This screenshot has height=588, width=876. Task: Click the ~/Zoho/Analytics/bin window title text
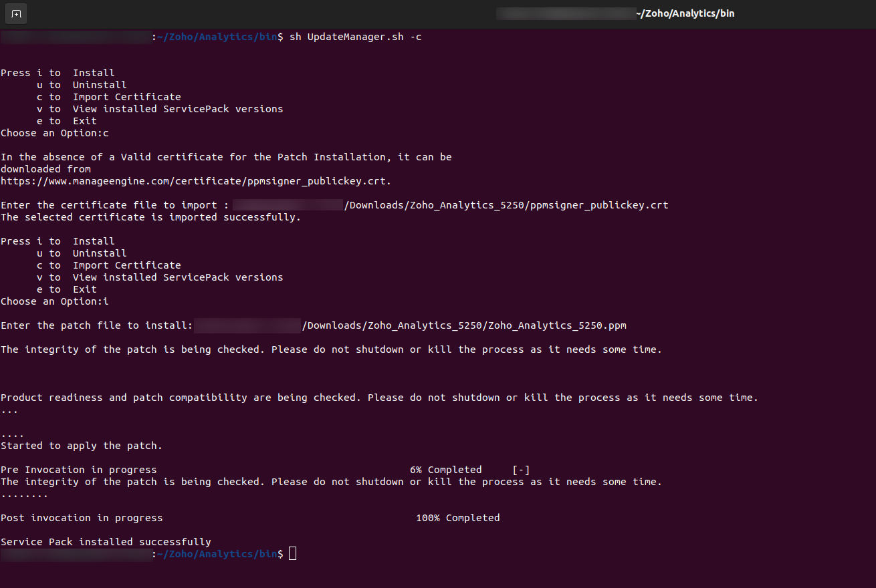(x=685, y=13)
